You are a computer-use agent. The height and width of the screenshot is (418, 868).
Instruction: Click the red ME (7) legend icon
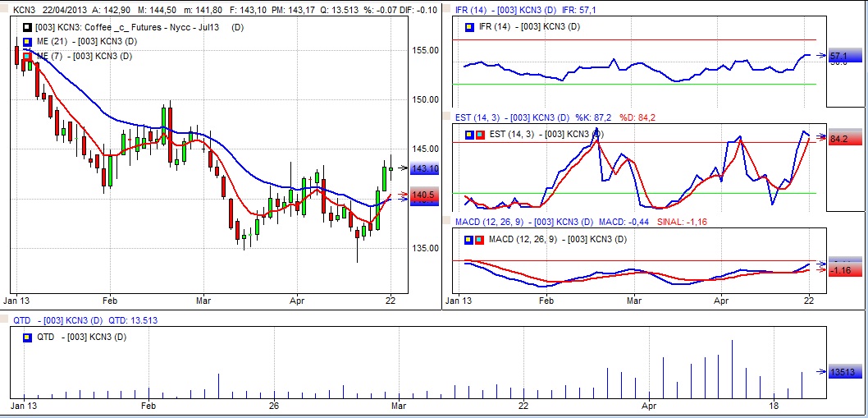[28, 56]
